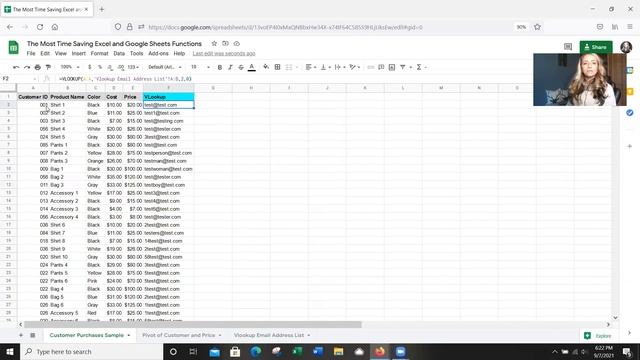Select the paint format tool
640x360 pixels.
click(x=48, y=67)
